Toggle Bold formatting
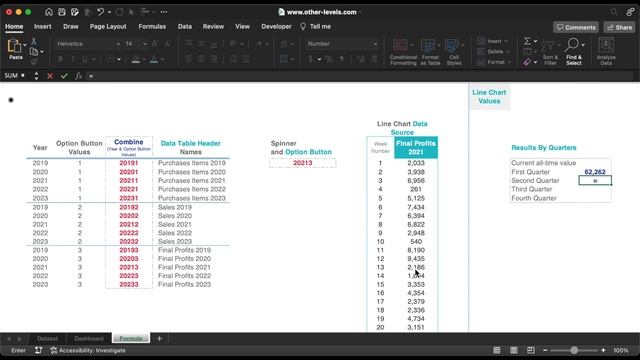 pos(60,60)
